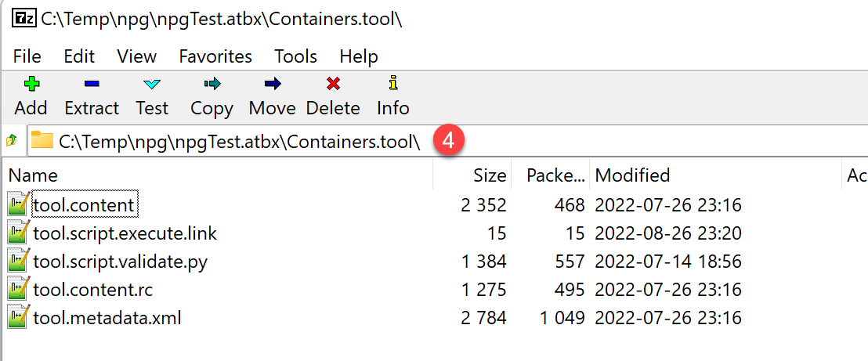Open the View menu
The width and height of the screenshot is (868, 361).
[136, 56]
